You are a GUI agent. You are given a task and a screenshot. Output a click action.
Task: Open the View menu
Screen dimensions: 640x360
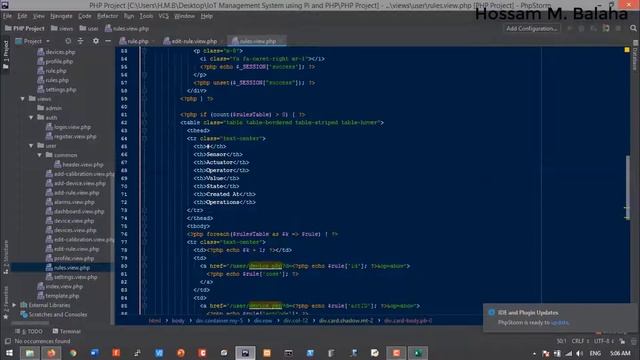pos(38,16)
